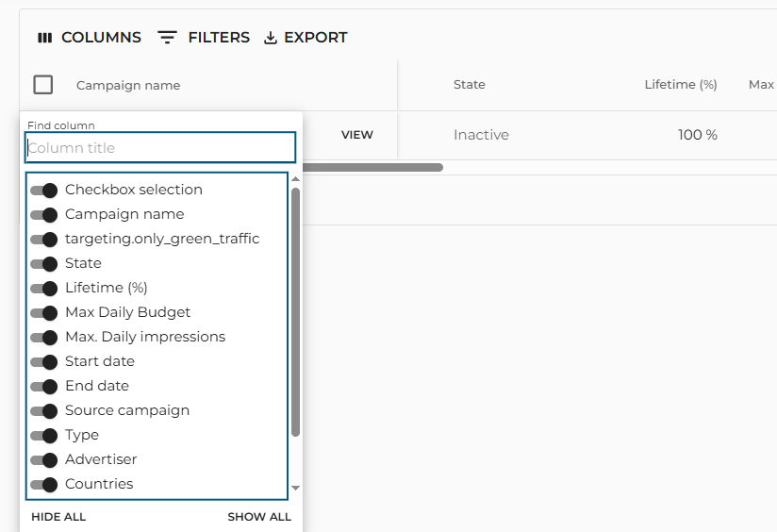This screenshot has height=532, width=777.
Task: Hide the State column using its toggle
Action: click(x=44, y=264)
